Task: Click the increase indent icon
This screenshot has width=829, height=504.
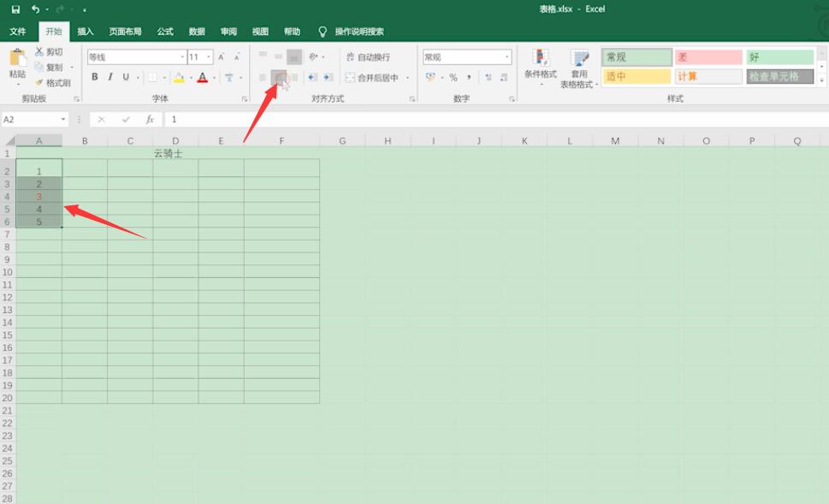Action: 329,78
